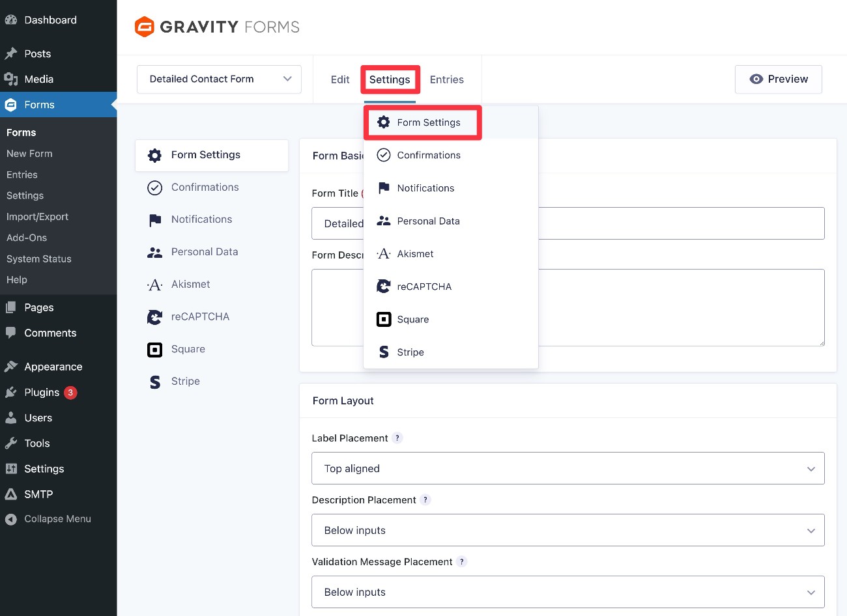Open the Forms section in the admin sidebar

tap(39, 104)
